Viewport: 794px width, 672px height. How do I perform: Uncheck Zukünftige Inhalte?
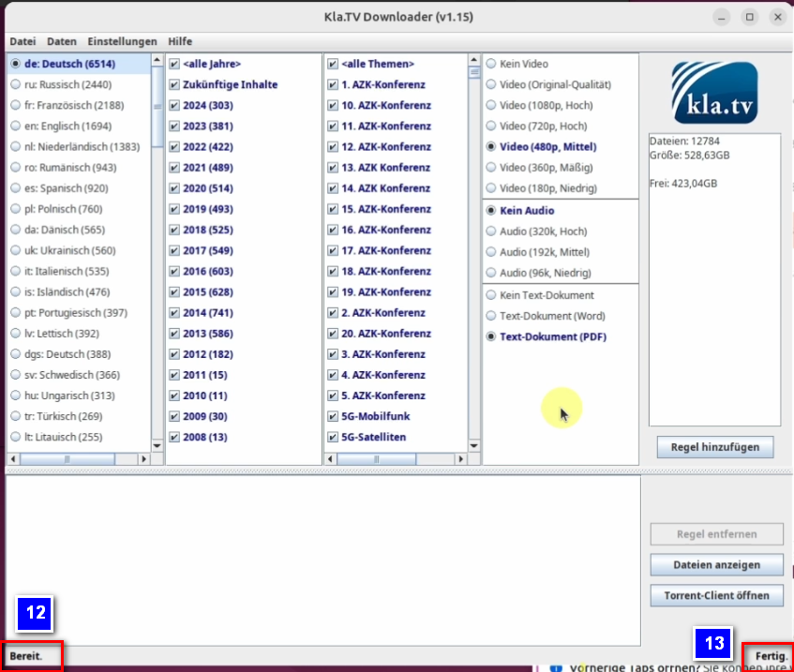pos(174,84)
